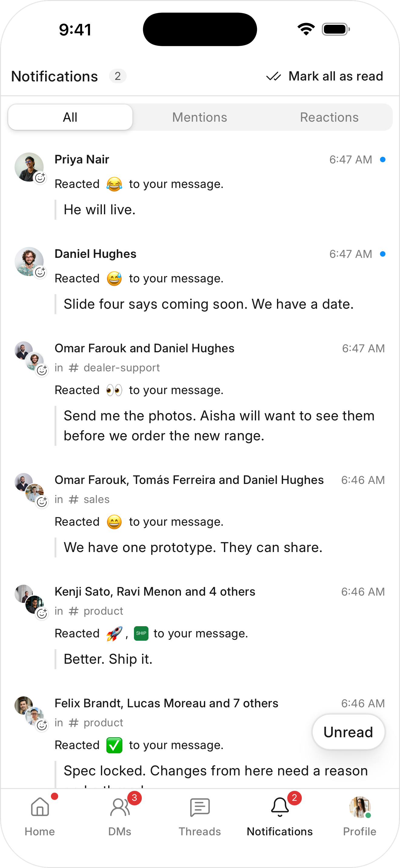Open DMs with 3 unread badge
The image size is (400, 868).
(x=120, y=807)
